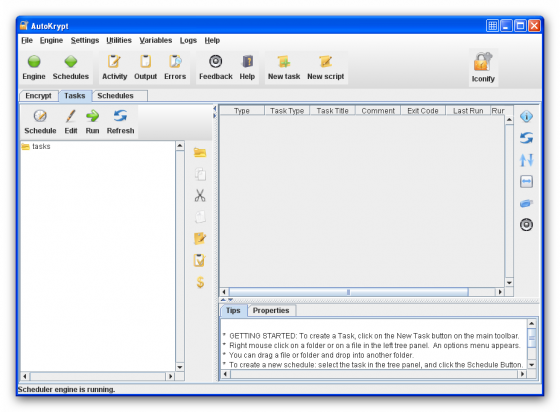Click the blue eraser icon on right strip

(x=526, y=203)
